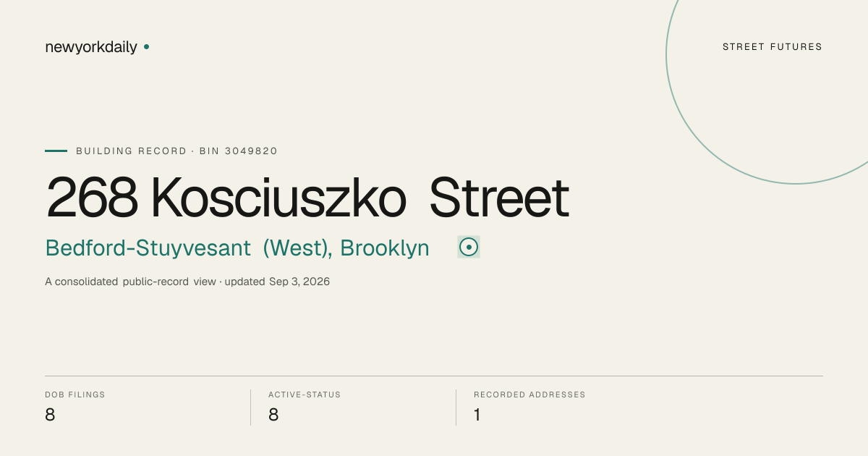
Task: Click the updated Sep 3, 2026 date
Action: (277, 282)
